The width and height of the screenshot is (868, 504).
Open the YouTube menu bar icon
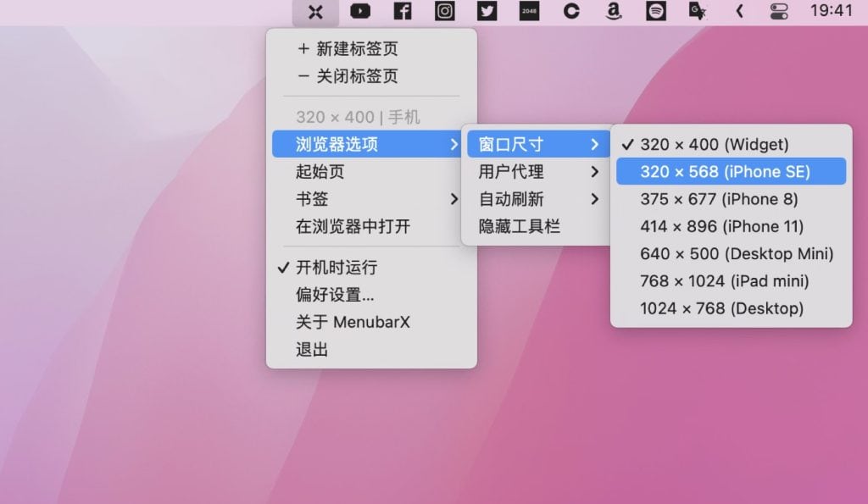click(x=360, y=11)
